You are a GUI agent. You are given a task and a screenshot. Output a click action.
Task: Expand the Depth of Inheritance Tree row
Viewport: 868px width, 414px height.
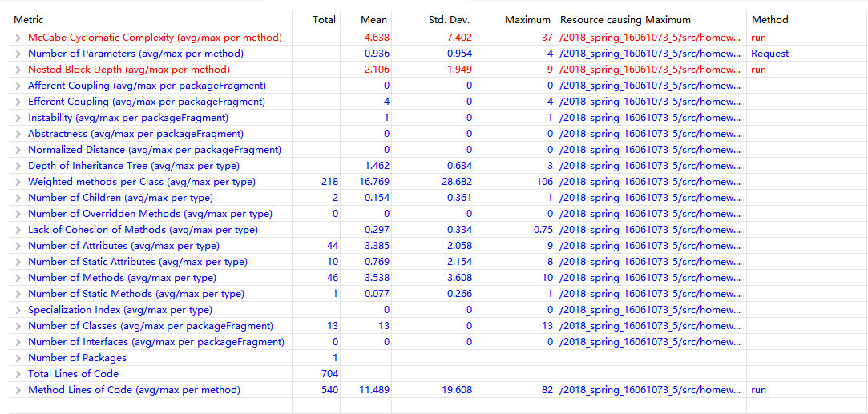18,166
